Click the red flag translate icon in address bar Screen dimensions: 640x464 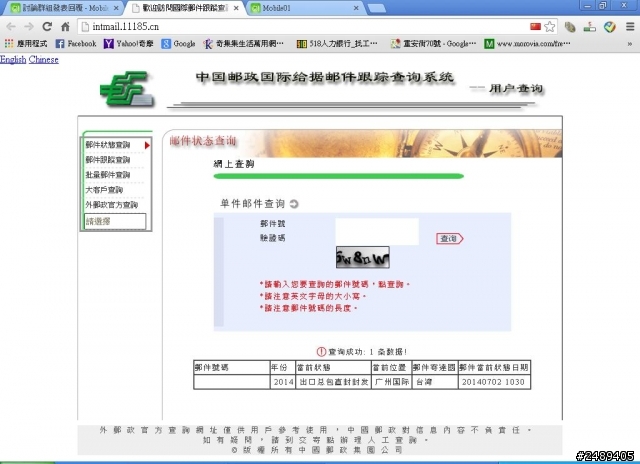[x=535, y=27]
